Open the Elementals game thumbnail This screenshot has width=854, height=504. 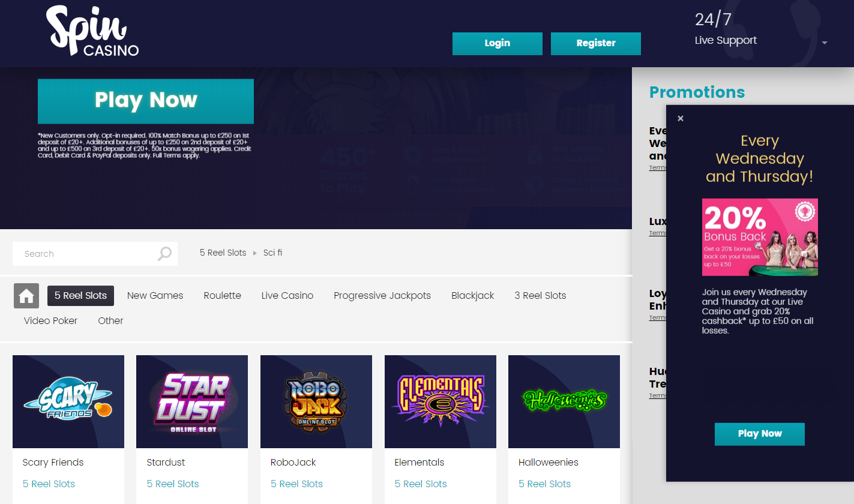tap(441, 401)
